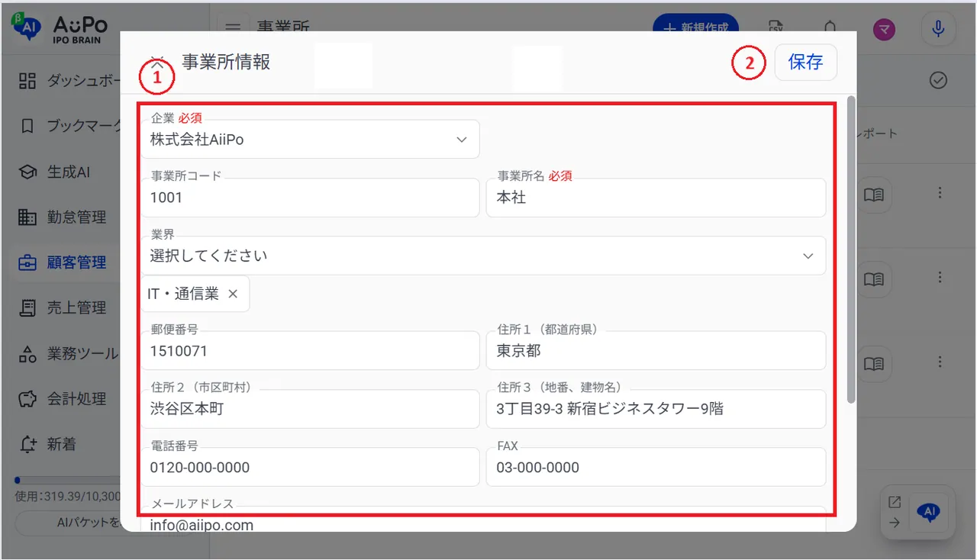
Task: Click the topmost book icon in background list
Action: tap(874, 195)
